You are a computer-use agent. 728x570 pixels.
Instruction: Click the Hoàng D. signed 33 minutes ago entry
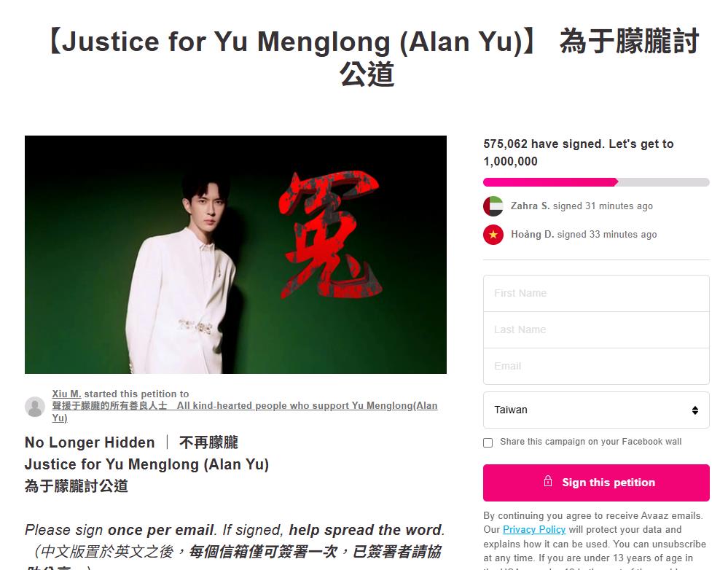pos(570,235)
